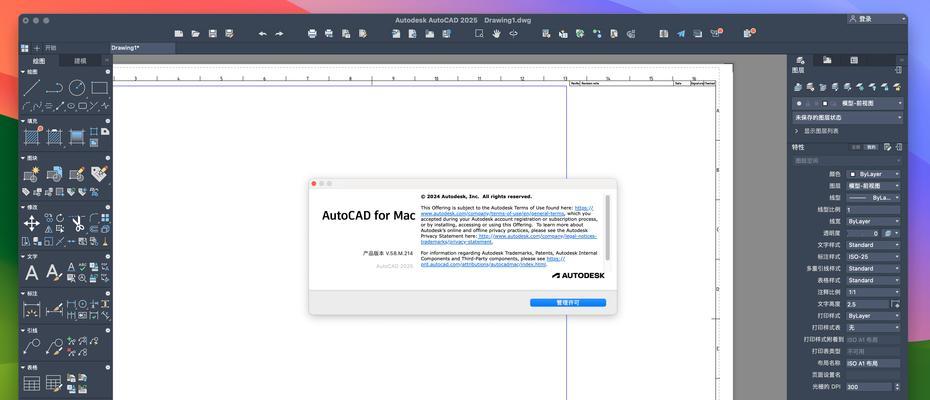Select the Polyline tool

click(x=54, y=88)
